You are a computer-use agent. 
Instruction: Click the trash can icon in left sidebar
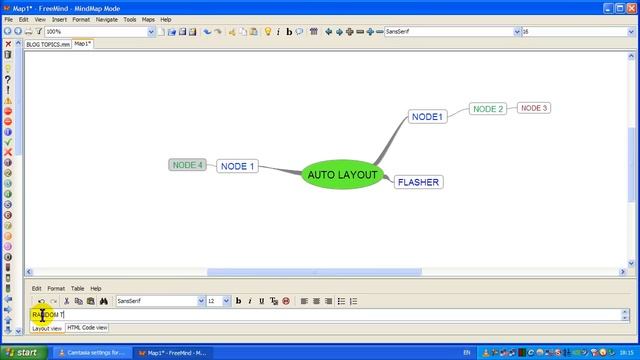pyautogui.click(x=8, y=55)
